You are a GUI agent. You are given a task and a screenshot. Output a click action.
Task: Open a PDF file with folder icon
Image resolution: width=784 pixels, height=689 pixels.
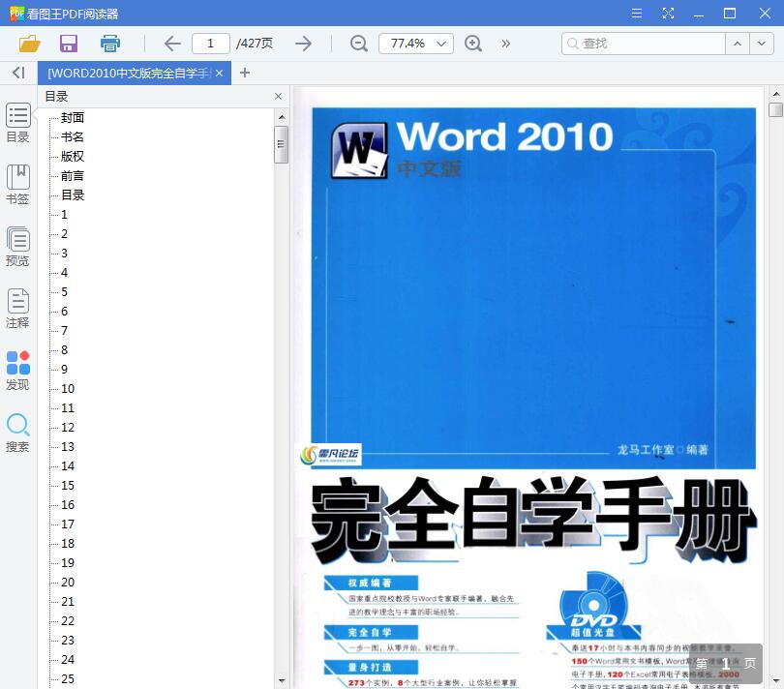29,44
